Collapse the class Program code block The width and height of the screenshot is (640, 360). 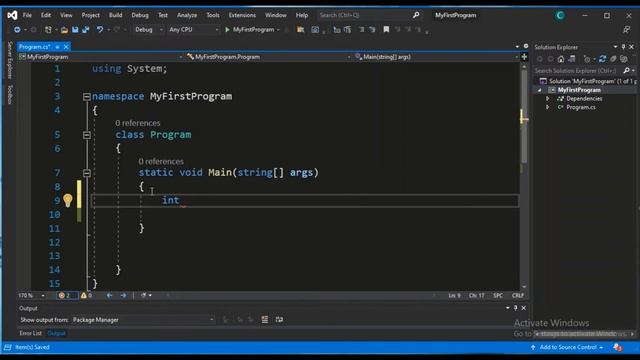click(87, 135)
